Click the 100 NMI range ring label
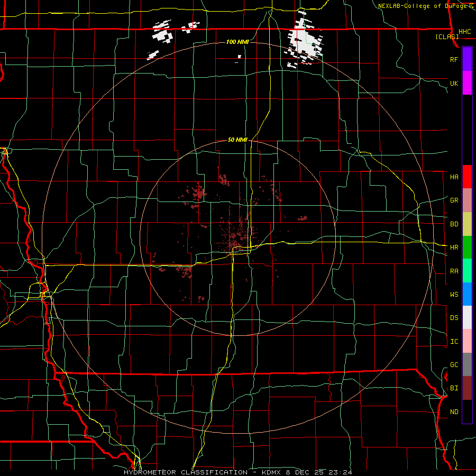Image resolution: width=476 pixels, height=476 pixels. [x=237, y=42]
